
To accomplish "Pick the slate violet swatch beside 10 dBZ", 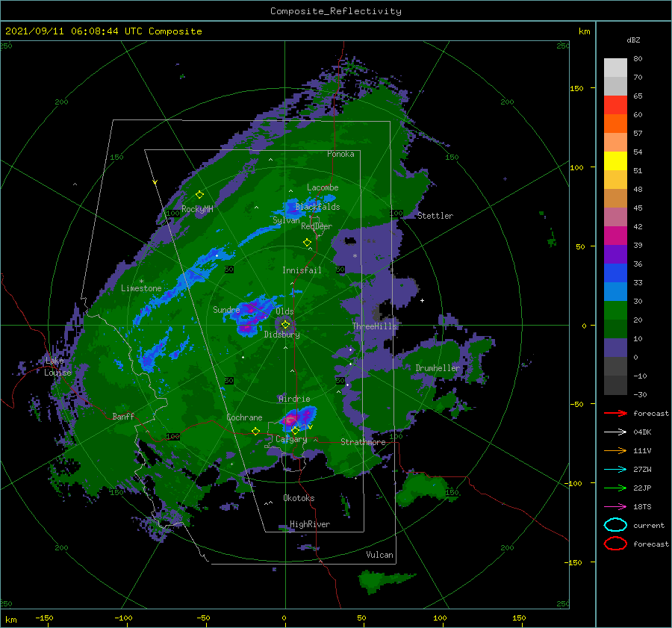I will point(615,347).
